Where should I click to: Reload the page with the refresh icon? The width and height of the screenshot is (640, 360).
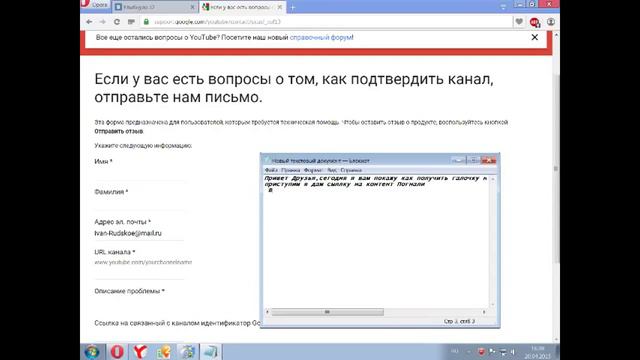pyautogui.click(x=117, y=22)
